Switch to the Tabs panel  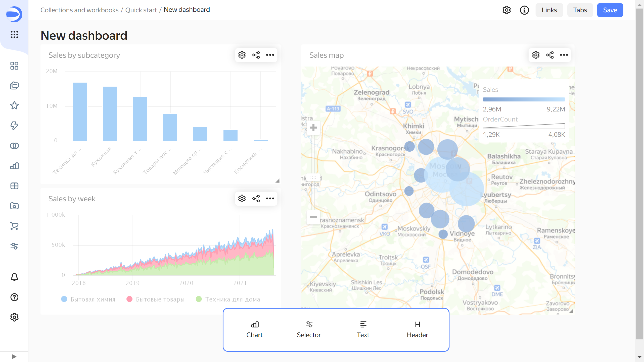tap(580, 10)
